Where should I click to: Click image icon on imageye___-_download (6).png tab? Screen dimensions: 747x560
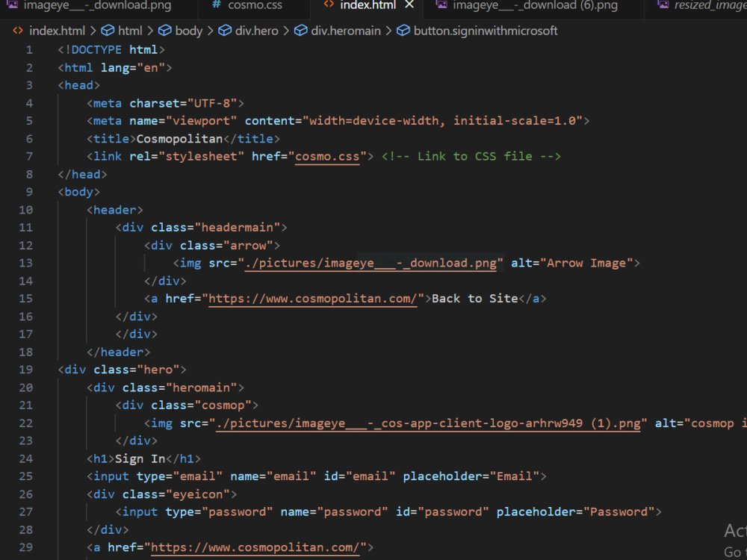441,4
